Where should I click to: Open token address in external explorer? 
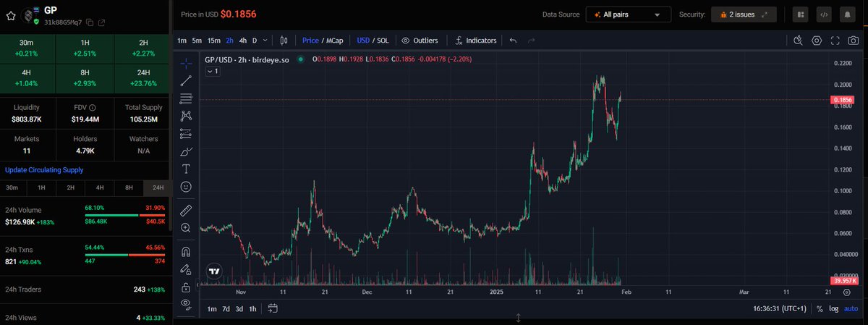[x=102, y=22]
